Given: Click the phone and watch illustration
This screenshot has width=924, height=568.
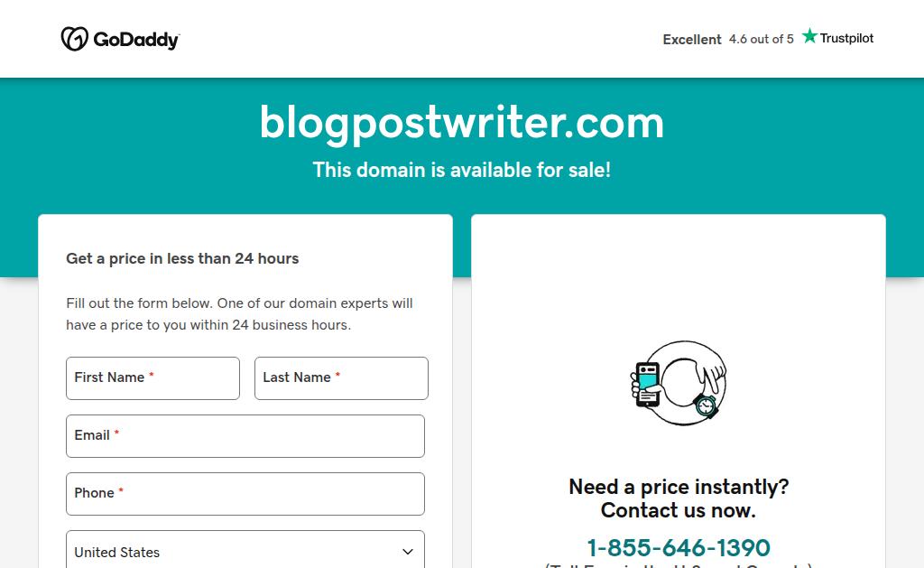Looking at the screenshot, I should click(679, 383).
